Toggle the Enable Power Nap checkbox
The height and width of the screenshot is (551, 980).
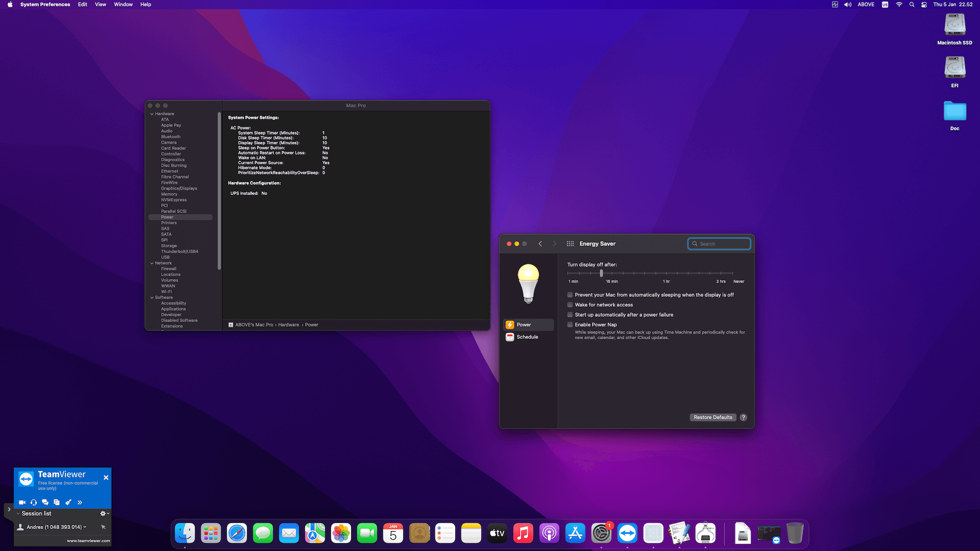[x=570, y=324]
